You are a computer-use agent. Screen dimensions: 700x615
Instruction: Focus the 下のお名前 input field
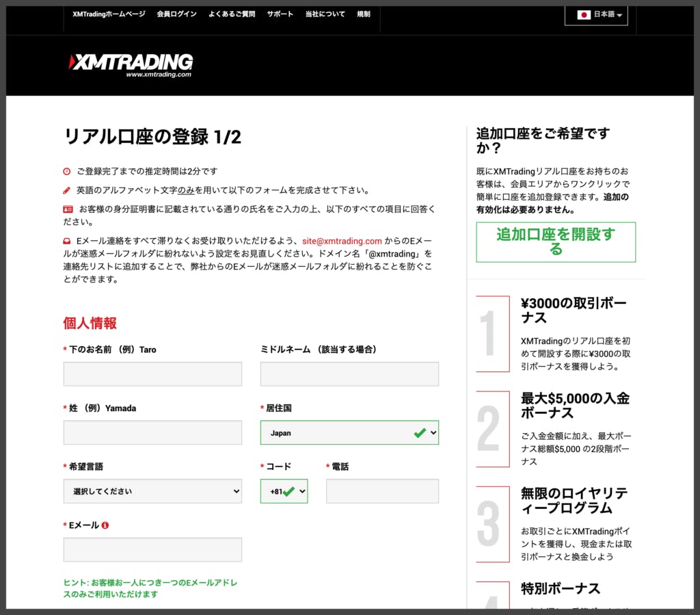[152, 374]
